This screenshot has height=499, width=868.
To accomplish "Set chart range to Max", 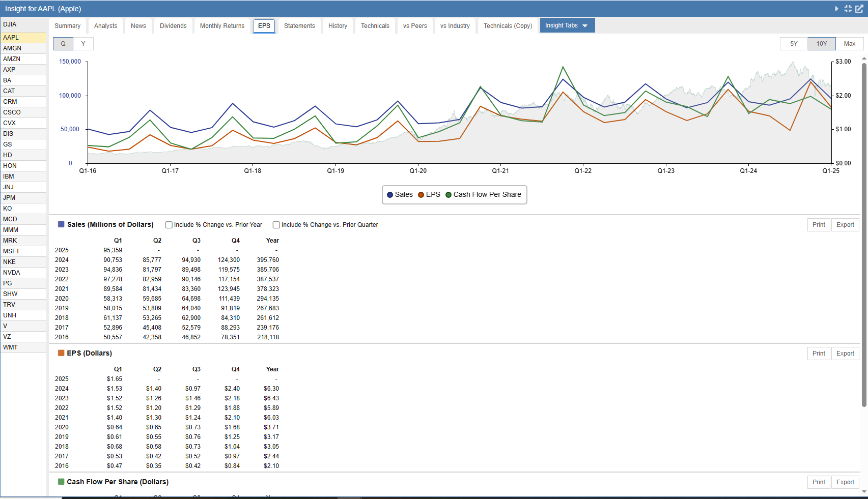I will point(850,44).
